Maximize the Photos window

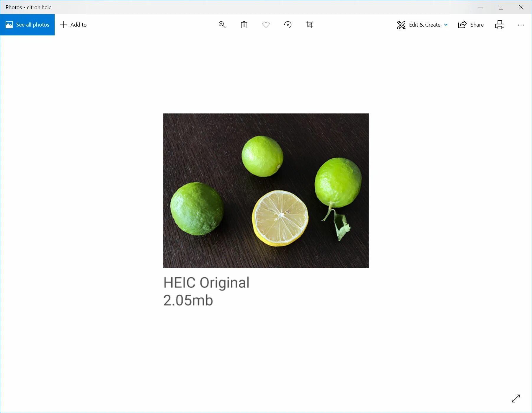[x=501, y=7]
